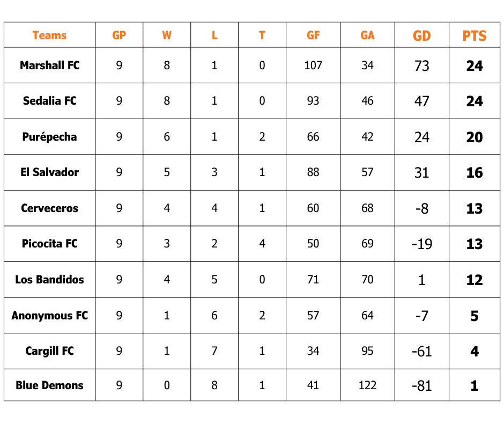Click the El Salvador team cell

[x=49, y=172]
